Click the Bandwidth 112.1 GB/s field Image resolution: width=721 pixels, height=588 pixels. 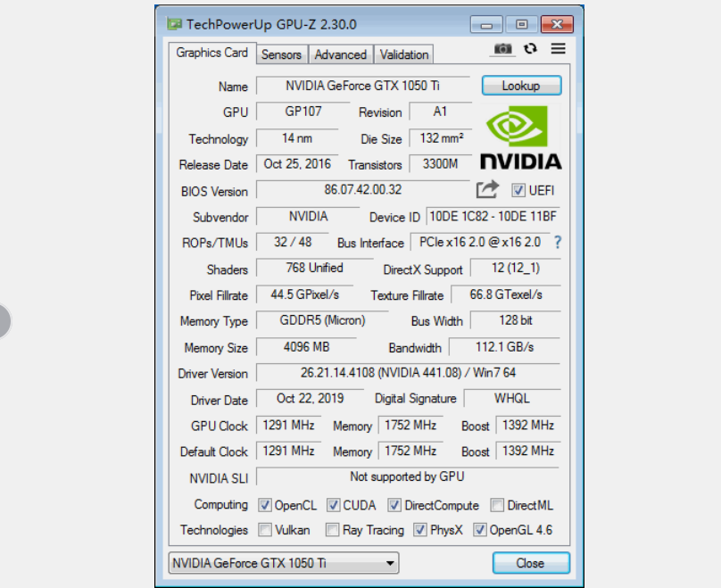[x=504, y=347]
